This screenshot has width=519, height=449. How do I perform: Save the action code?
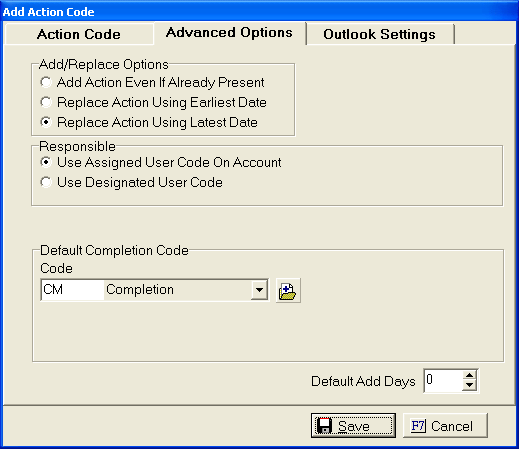point(353,426)
